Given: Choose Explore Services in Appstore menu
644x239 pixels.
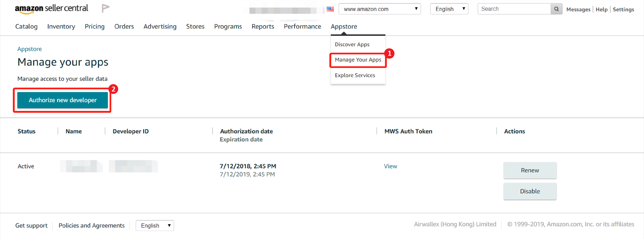Looking at the screenshot, I should click(x=355, y=75).
